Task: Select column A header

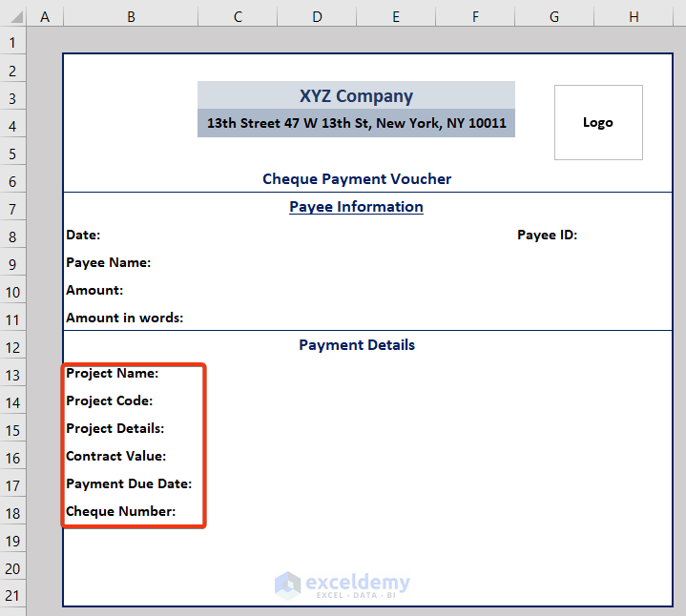Action: (x=45, y=16)
